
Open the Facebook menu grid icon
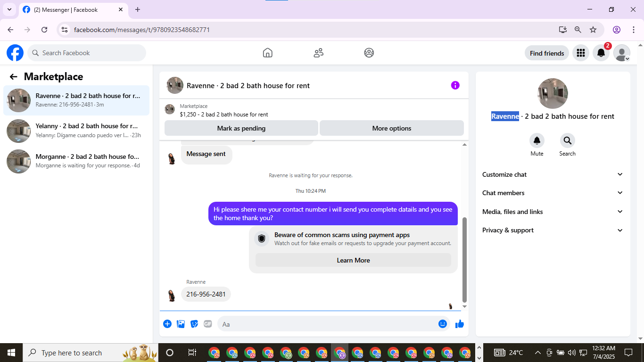(x=581, y=53)
